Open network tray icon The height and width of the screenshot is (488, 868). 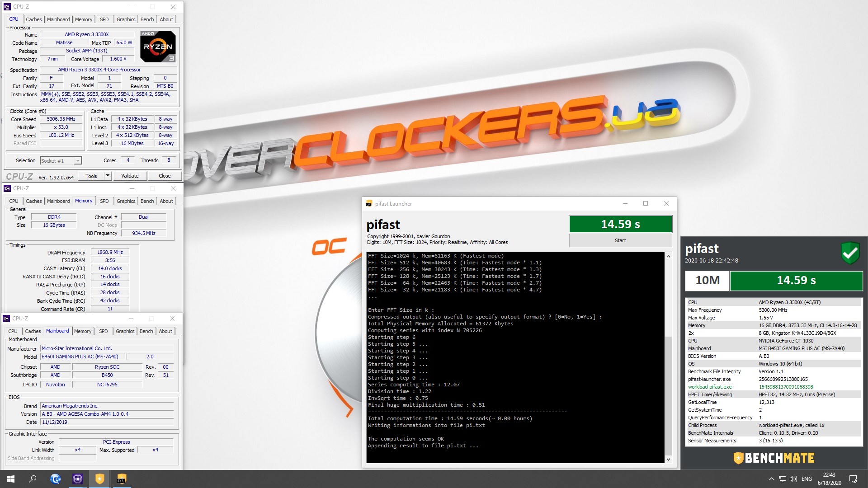(x=783, y=479)
